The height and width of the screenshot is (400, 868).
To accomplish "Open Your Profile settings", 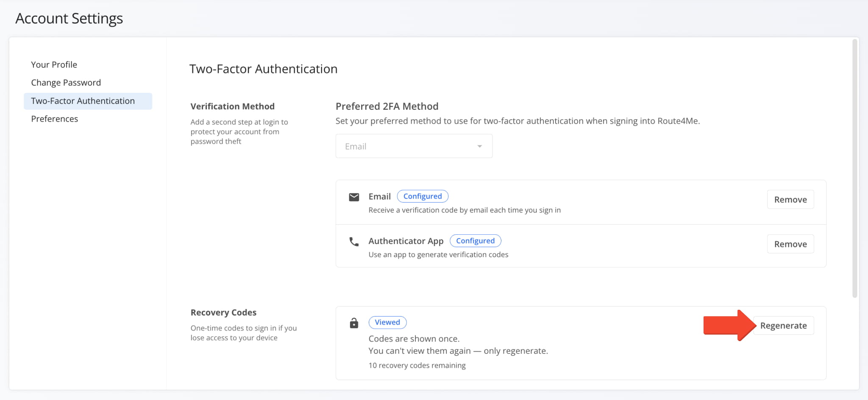I will click(x=54, y=64).
